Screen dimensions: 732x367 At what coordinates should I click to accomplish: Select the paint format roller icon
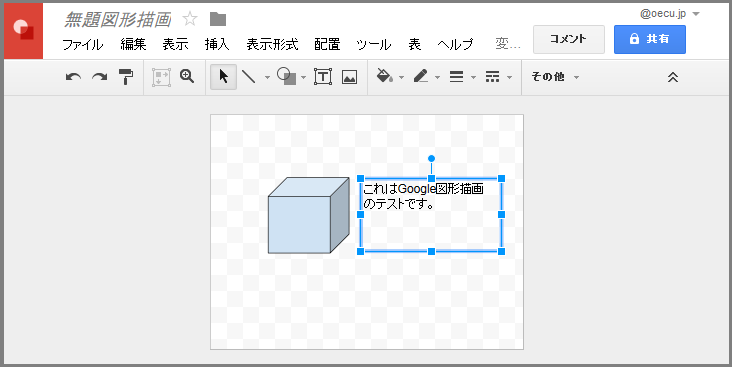click(x=126, y=77)
